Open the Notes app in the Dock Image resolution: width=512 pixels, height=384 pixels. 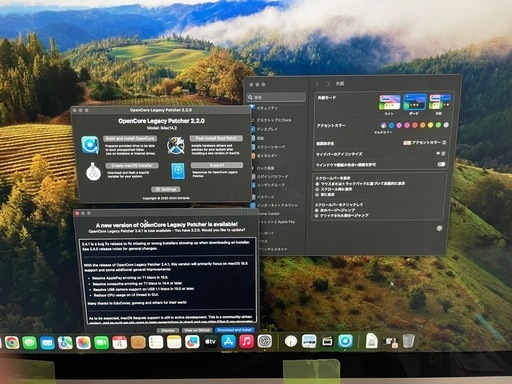[x=174, y=342]
